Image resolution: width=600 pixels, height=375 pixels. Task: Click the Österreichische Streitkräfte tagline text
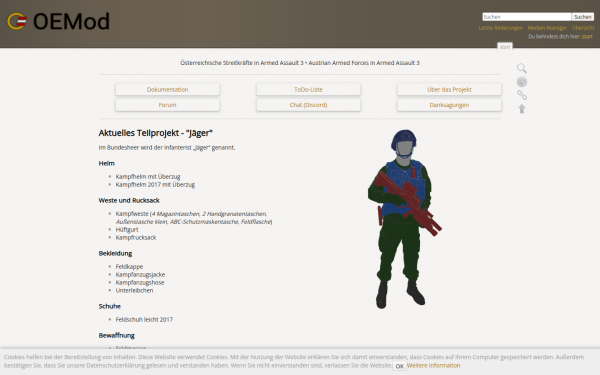coord(300,63)
